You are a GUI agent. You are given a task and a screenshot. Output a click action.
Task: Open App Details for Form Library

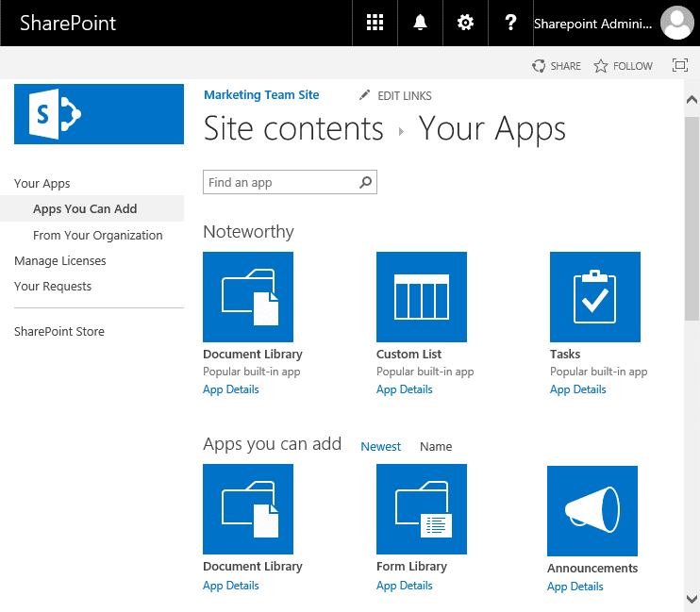point(405,586)
